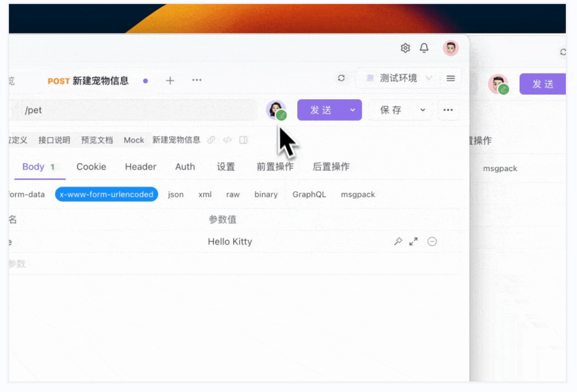Screen dimensions: 577x392
Task: Switch to the Cookie tab
Action: pos(91,167)
